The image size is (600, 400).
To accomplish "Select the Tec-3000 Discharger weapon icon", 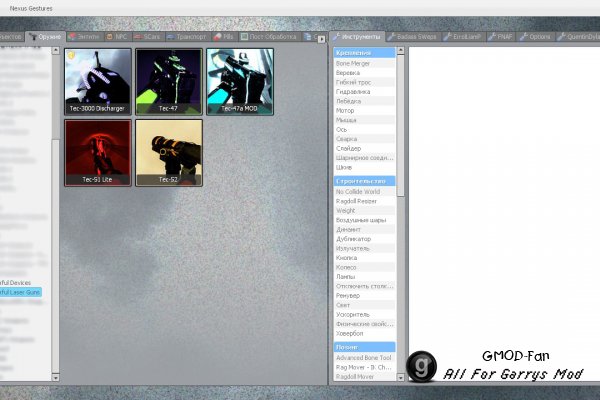I will [98, 82].
